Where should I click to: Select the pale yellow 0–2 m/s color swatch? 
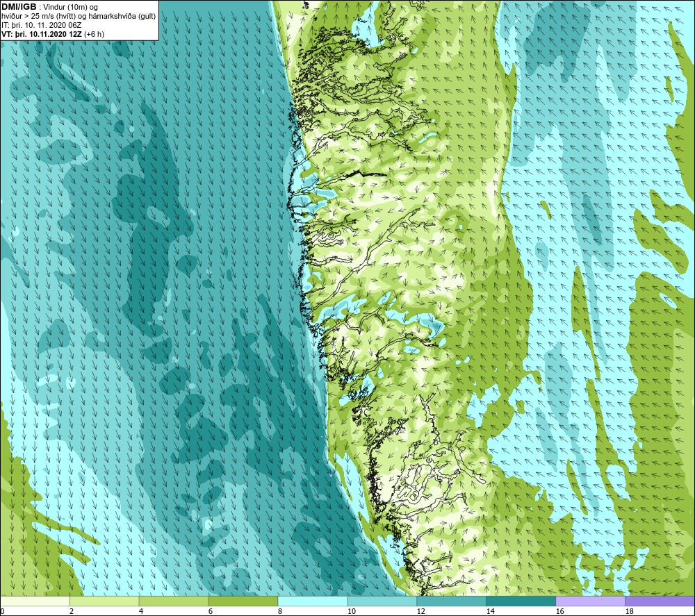35,601
